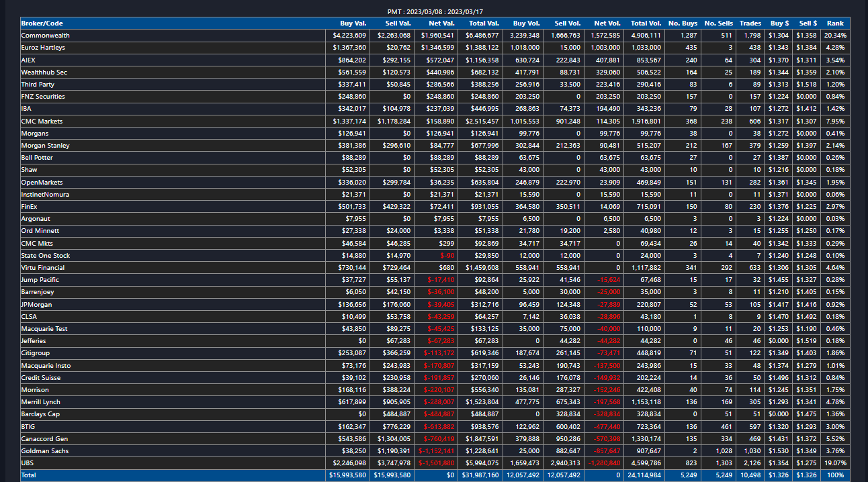Sort by the Broker/Code column header
This screenshot has width=868, height=482.
[42, 23]
